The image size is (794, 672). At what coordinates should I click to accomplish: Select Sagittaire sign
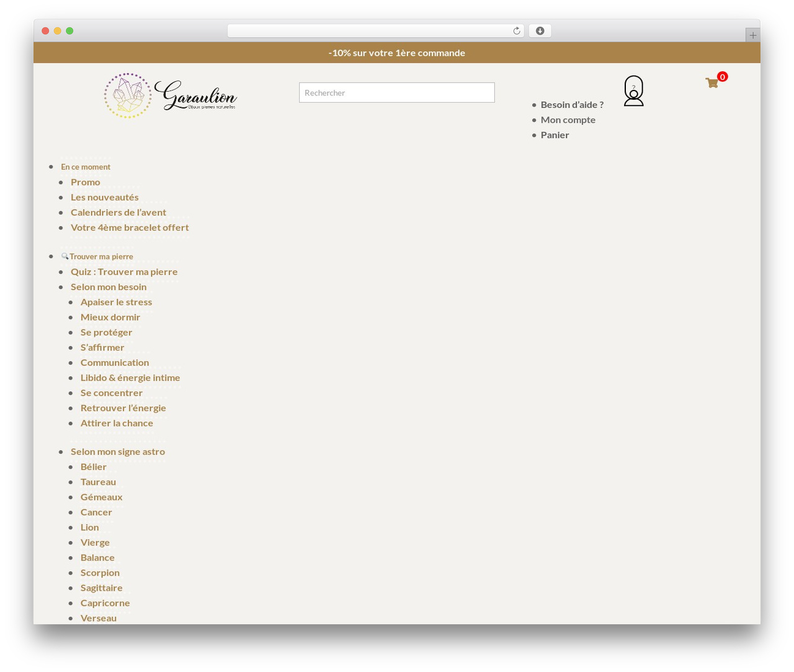[102, 588]
